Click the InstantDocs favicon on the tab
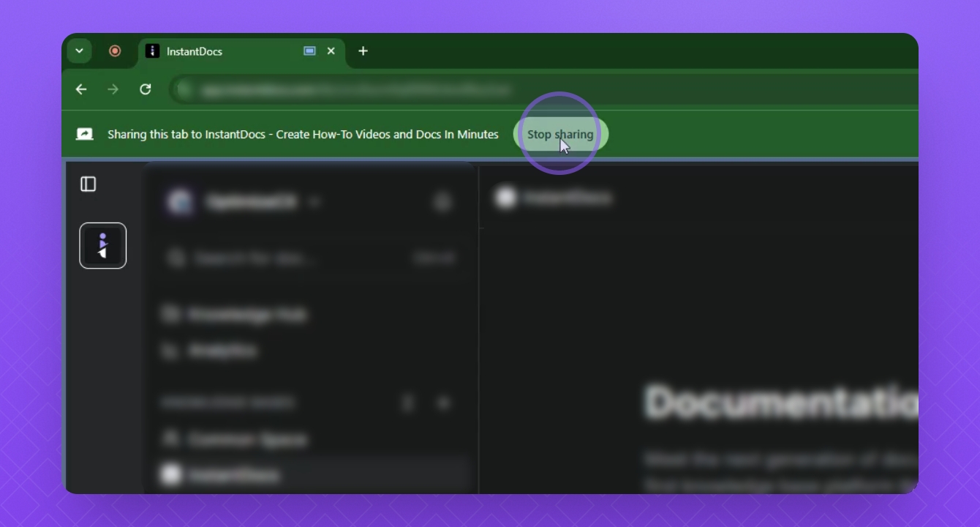980x527 pixels. (x=152, y=51)
